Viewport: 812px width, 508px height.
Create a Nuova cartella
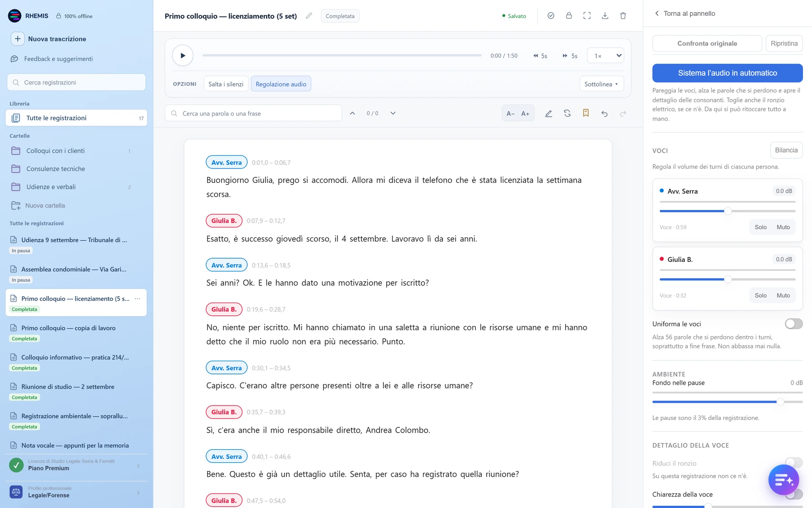38,205
